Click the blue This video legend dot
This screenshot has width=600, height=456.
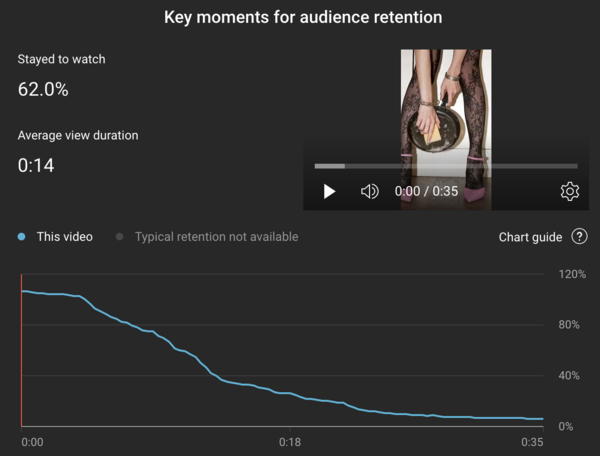tap(21, 237)
